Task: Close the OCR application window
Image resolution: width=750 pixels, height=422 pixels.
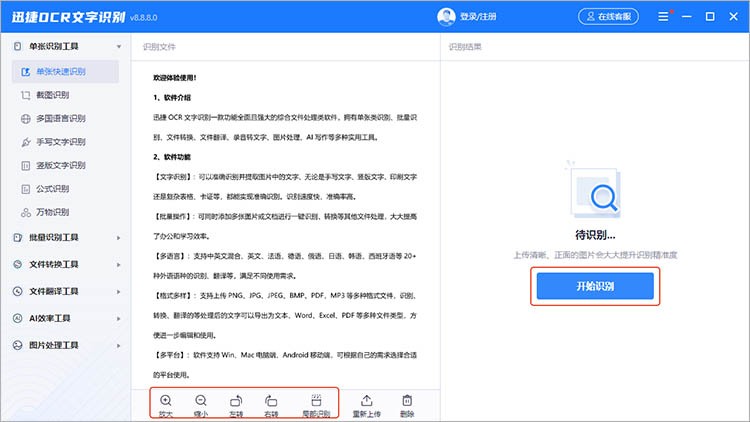Action: (734, 17)
